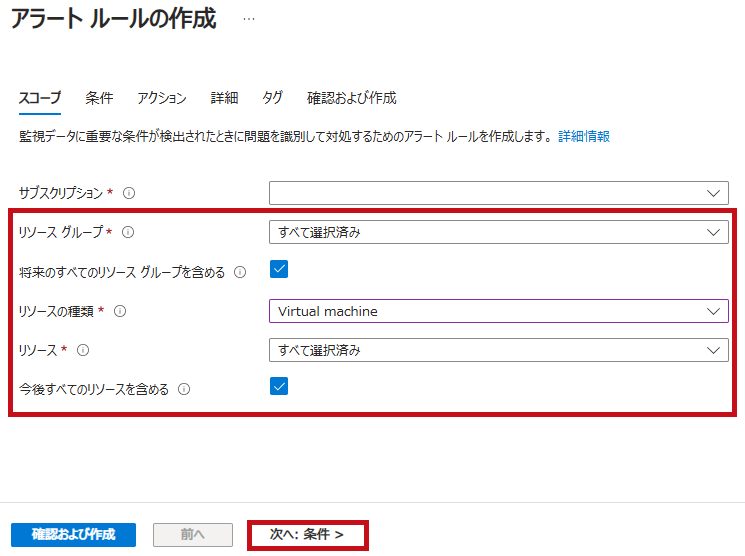
Task: Expand the リソース dropdown showing すべて選択済み
Action: tap(498, 350)
